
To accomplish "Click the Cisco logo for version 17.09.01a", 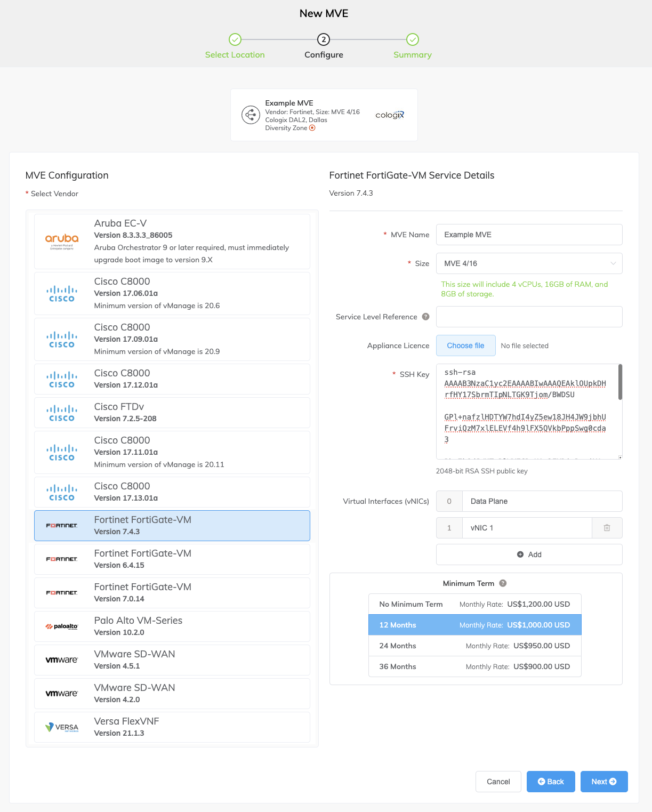I will 62,340.
